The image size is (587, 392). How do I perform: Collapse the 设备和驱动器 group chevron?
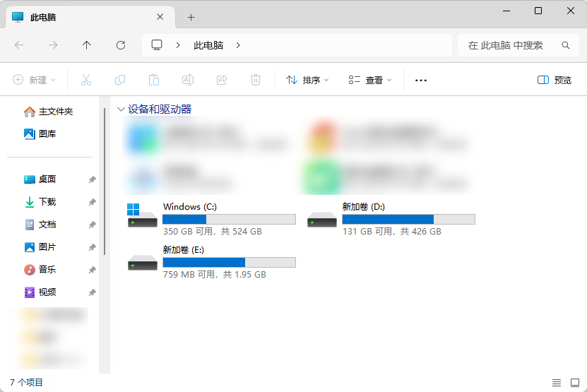[x=121, y=109]
